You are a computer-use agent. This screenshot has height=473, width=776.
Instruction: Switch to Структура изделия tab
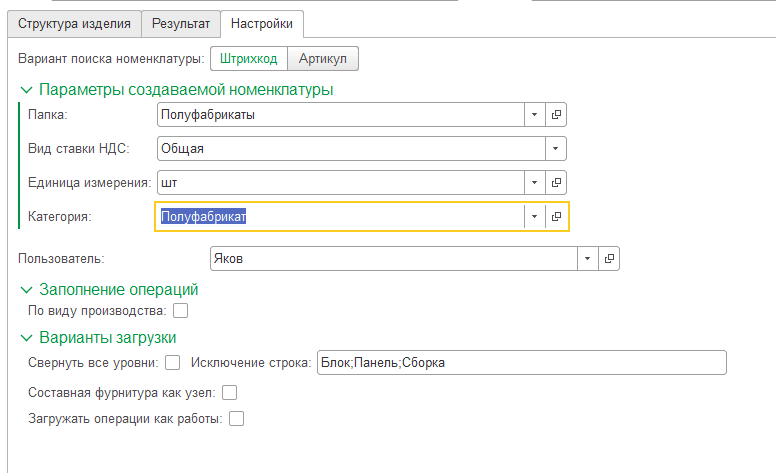pos(74,23)
